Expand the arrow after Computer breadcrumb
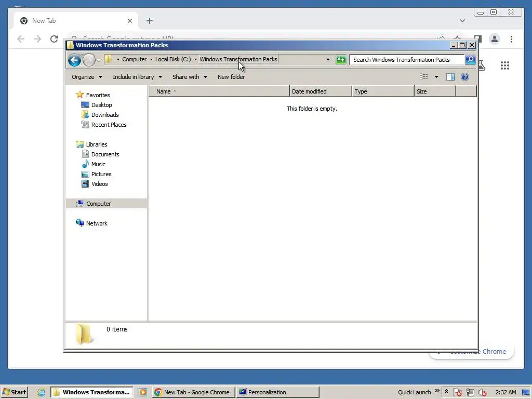This screenshot has width=532, height=399. click(151, 59)
